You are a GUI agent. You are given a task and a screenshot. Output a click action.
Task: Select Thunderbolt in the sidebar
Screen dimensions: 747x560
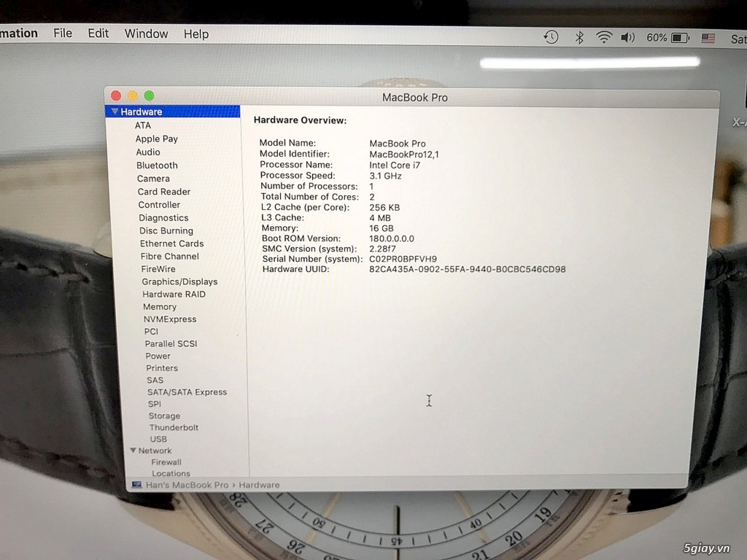174,427
